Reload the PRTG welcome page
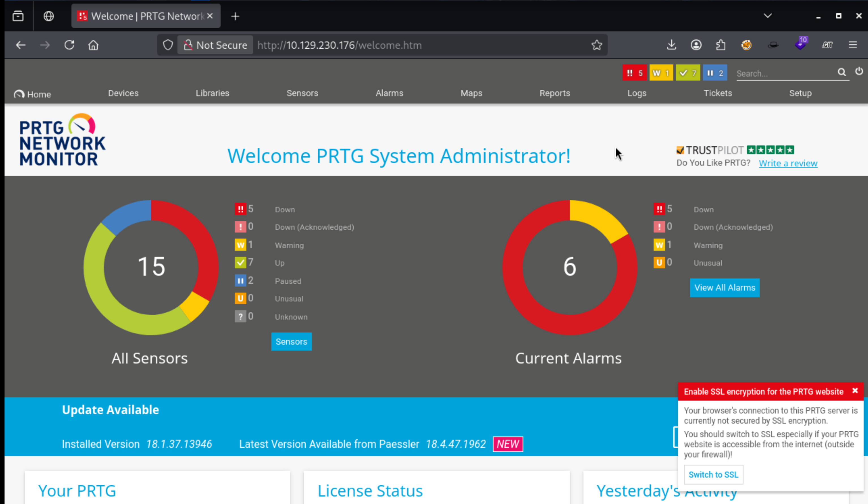 tap(69, 45)
